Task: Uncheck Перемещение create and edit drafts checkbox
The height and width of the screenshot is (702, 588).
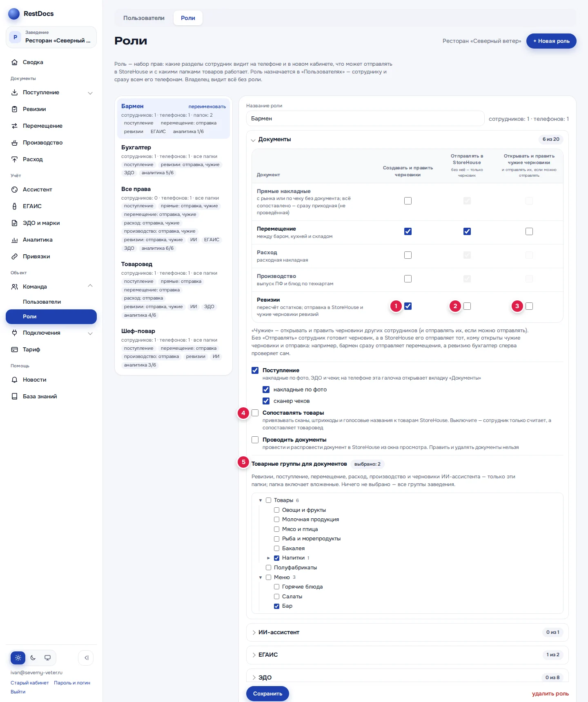Action: click(x=408, y=231)
